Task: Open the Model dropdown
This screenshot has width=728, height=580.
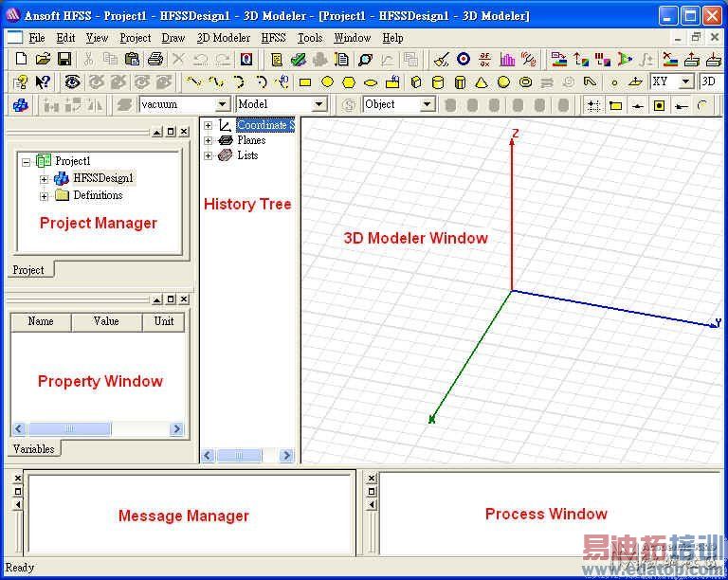Action: point(318,105)
